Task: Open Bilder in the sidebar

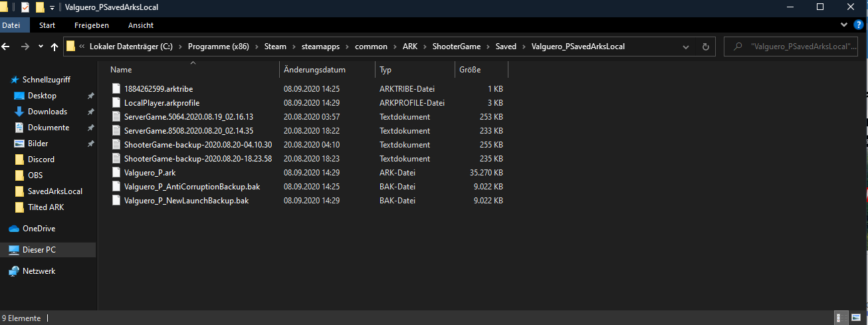Action: [x=38, y=144]
